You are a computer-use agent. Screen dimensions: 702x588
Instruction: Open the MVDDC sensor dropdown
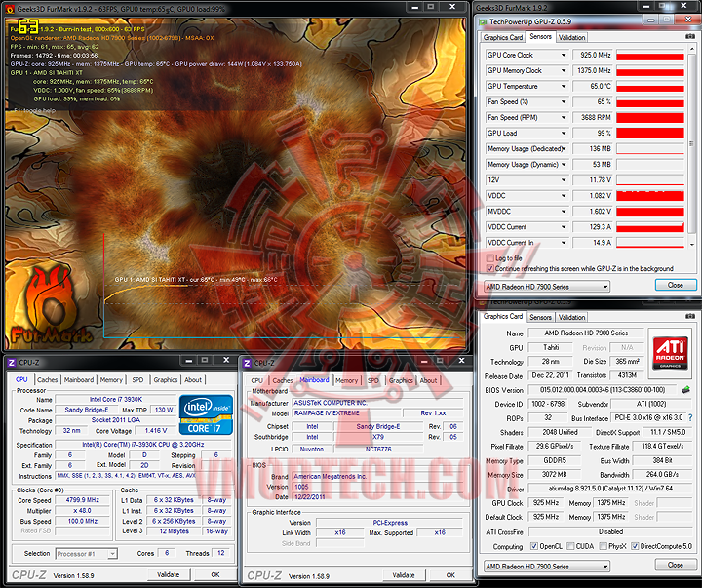point(564,212)
